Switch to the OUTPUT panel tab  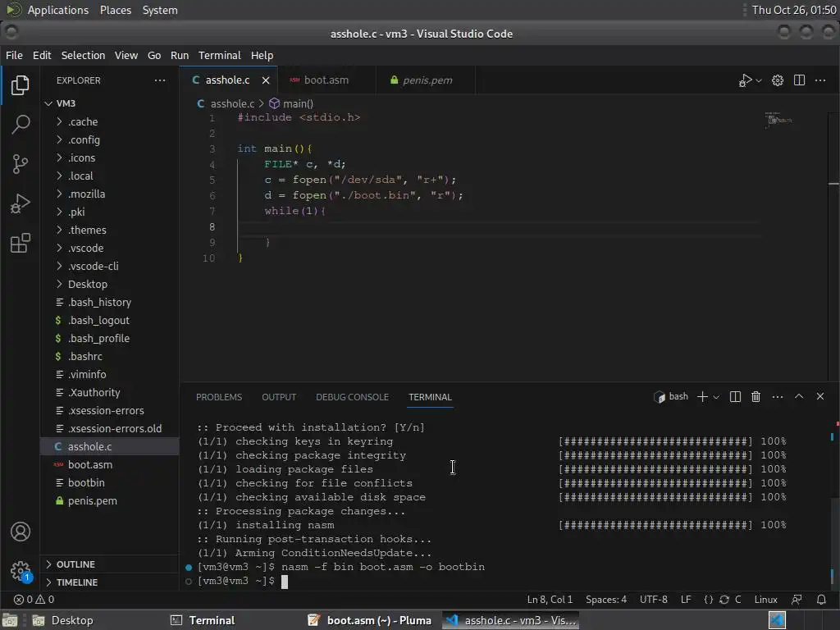click(x=279, y=397)
